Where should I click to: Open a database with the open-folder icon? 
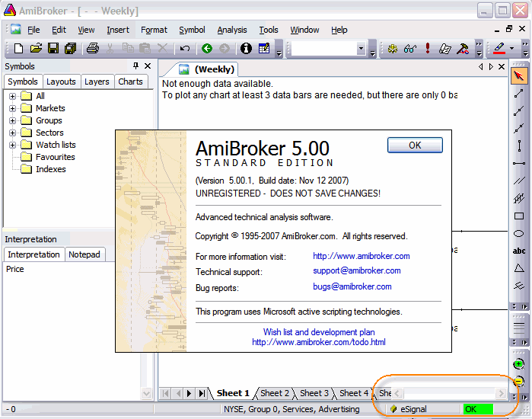36,49
